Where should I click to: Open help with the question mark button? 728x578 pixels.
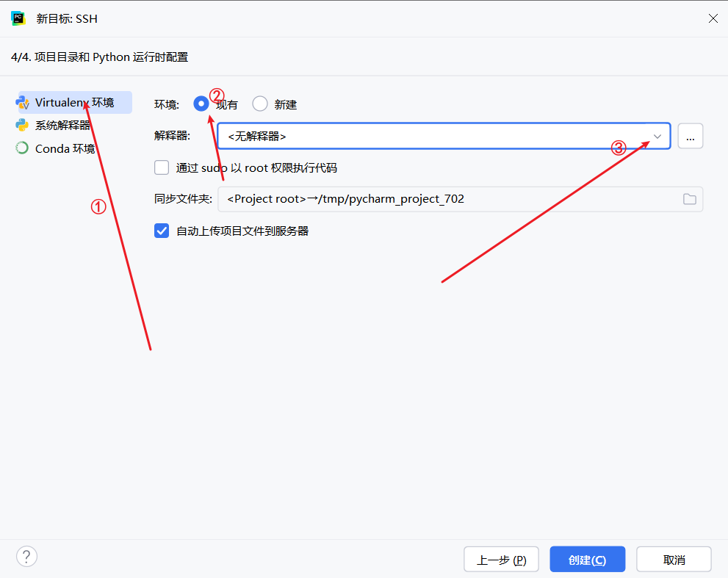pyautogui.click(x=26, y=556)
